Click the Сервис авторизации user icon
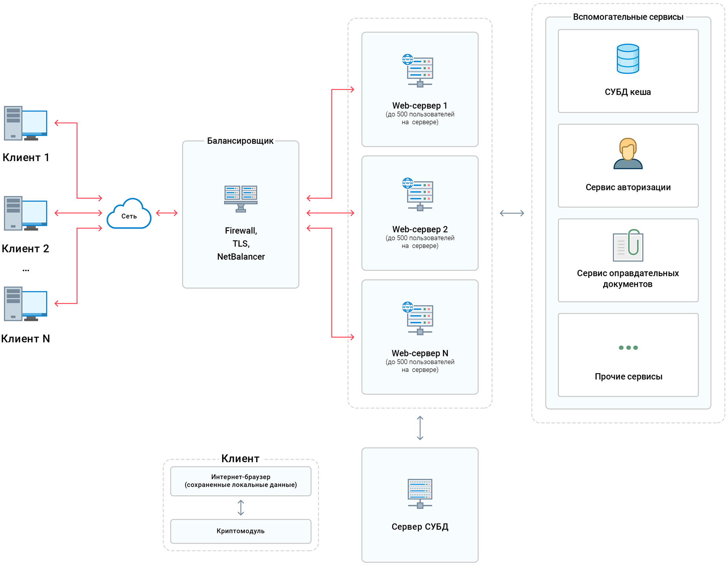The width and height of the screenshot is (728, 566). click(628, 154)
